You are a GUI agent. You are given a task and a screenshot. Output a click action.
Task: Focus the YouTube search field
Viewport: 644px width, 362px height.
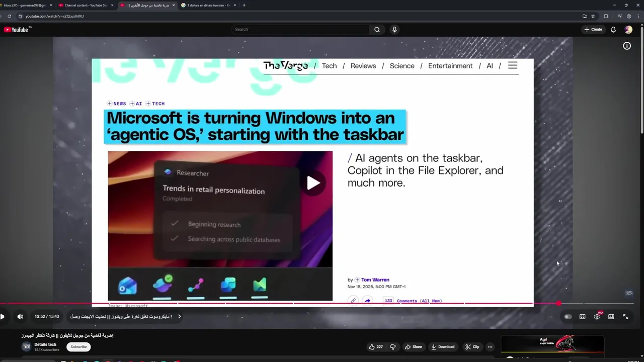click(x=300, y=29)
